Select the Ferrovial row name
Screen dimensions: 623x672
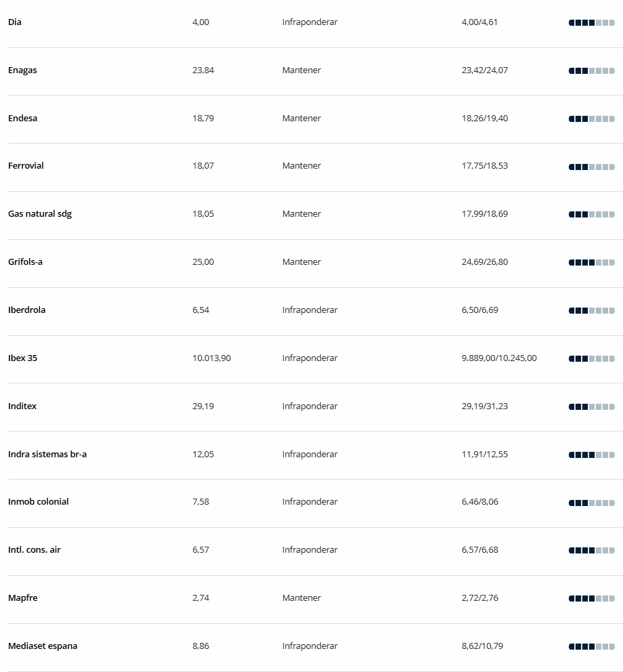point(26,166)
